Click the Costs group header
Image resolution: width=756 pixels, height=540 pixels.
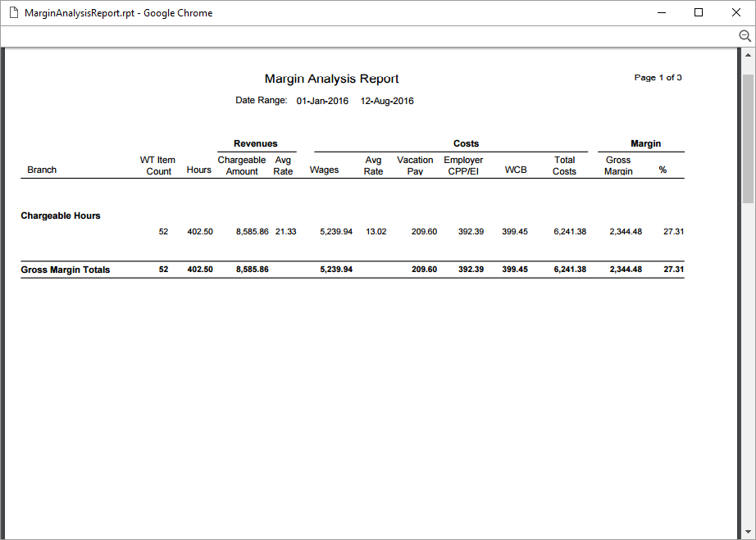pos(466,143)
